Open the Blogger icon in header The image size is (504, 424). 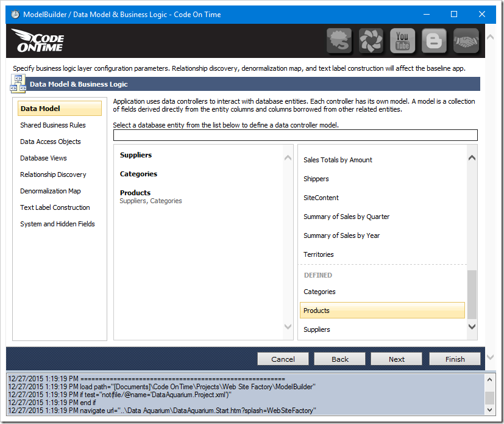click(x=434, y=41)
